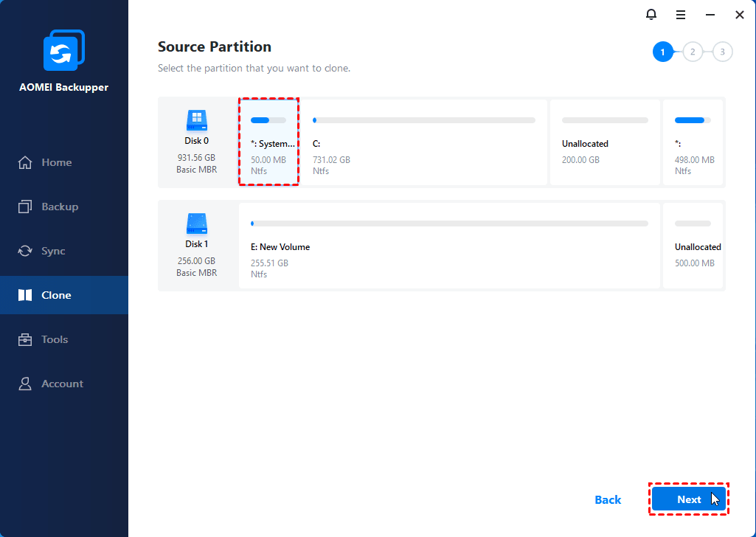Click the Disk 0 drive icon
Viewport: 756px width, 537px height.
point(196,119)
